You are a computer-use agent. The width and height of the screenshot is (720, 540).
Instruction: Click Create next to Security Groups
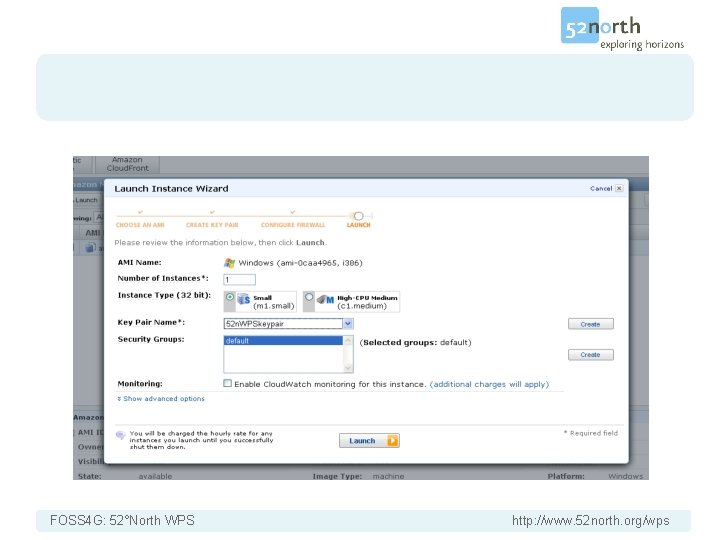click(x=591, y=354)
